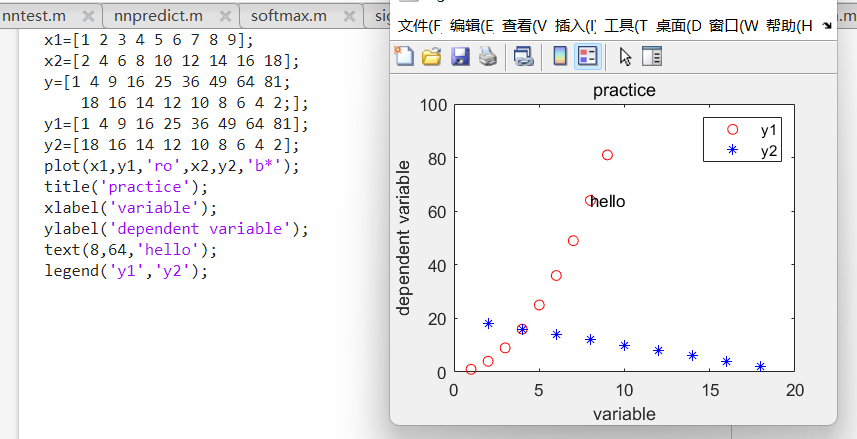The image size is (857, 439).
Task: Insert a colorbar from the figure toolbar
Action: 560,56
